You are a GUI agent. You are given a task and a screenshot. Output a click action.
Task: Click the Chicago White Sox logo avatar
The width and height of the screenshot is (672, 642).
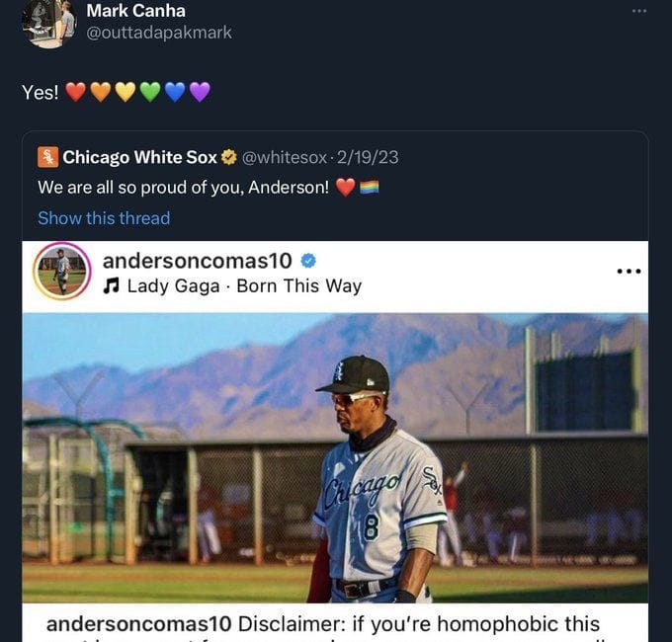coord(47,157)
